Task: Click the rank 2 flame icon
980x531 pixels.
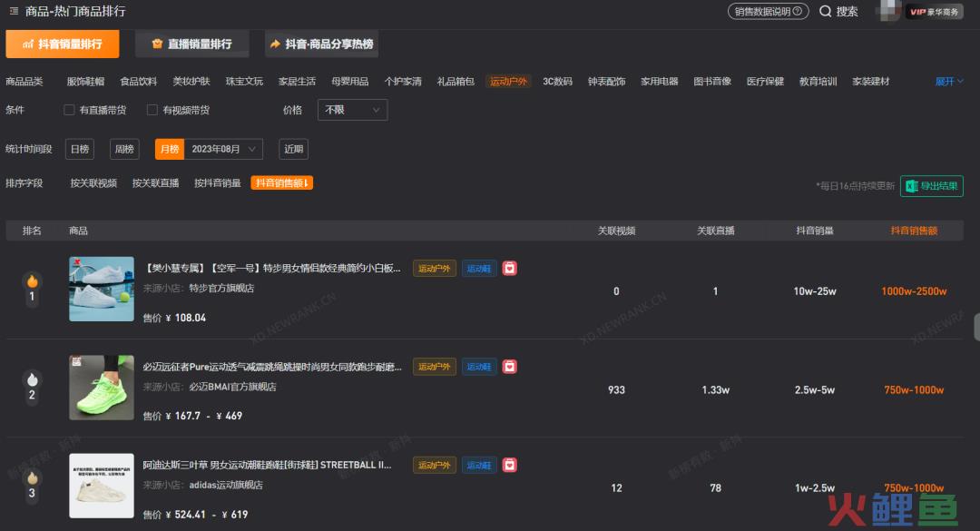Action: 32,379
